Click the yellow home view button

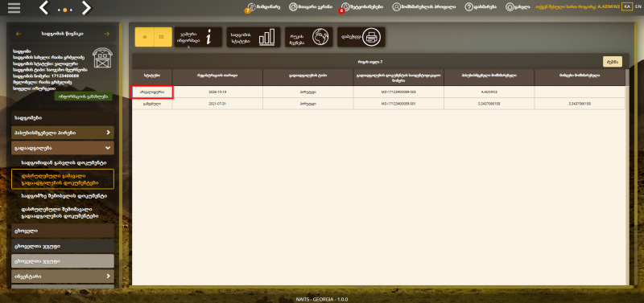pos(145,37)
